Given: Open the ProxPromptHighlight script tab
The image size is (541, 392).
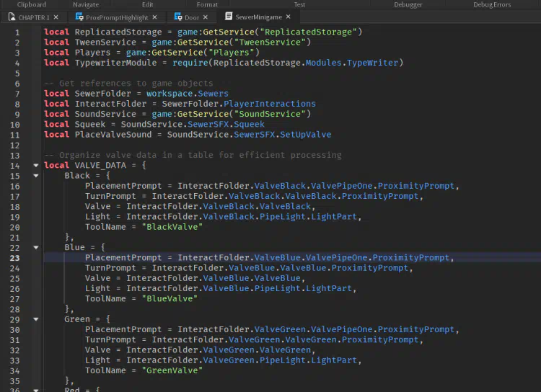Looking at the screenshot, I should pyautogui.click(x=117, y=17).
